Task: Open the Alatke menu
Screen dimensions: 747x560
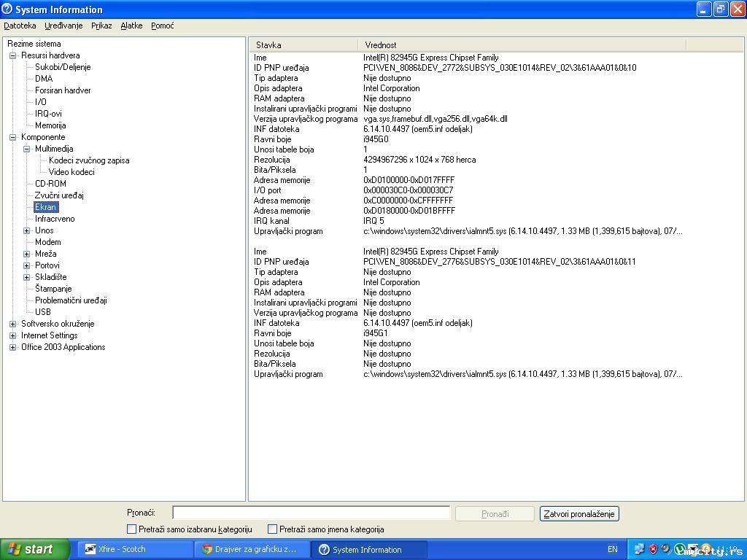Action: tap(131, 26)
